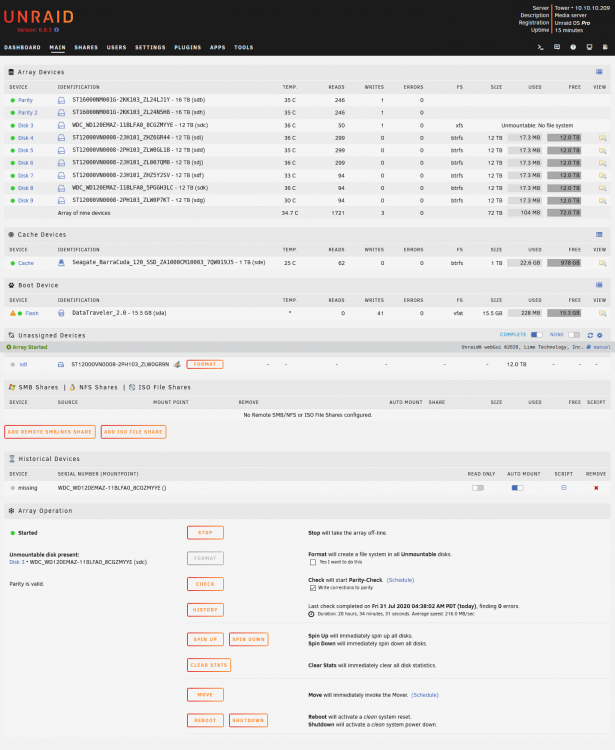The image size is (615, 750).
Task: Open the Dashboard menu
Action: pos(22,47)
